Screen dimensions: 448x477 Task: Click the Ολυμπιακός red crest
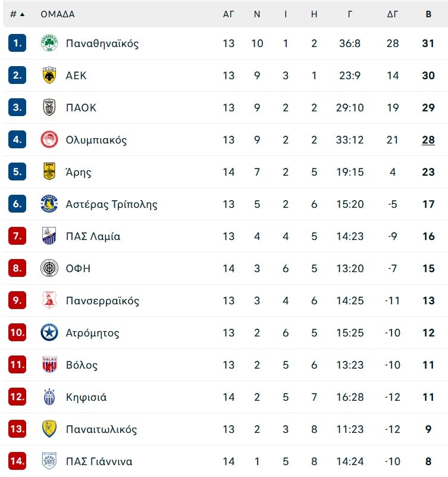point(49,139)
